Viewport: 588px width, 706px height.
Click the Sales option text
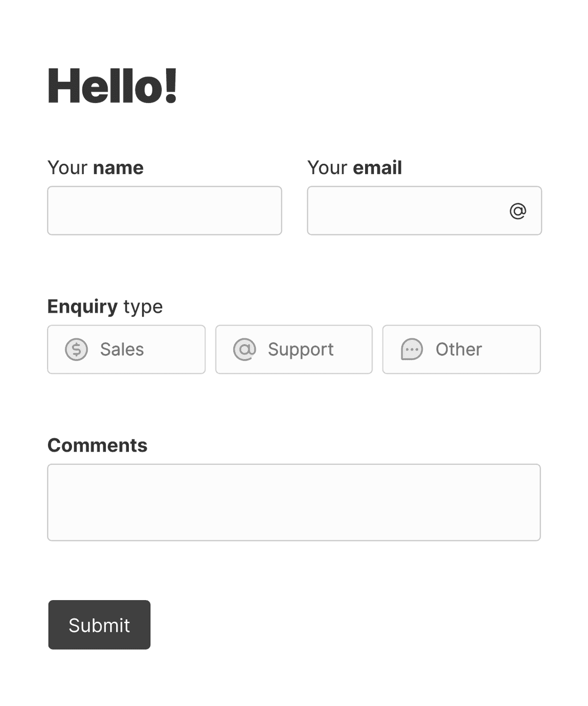click(x=122, y=350)
